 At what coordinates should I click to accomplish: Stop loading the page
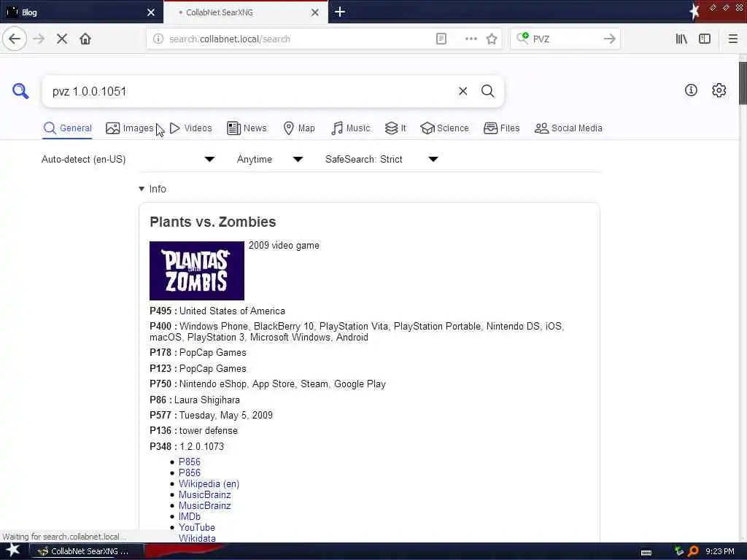pyautogui.click(x=62, y=39)
